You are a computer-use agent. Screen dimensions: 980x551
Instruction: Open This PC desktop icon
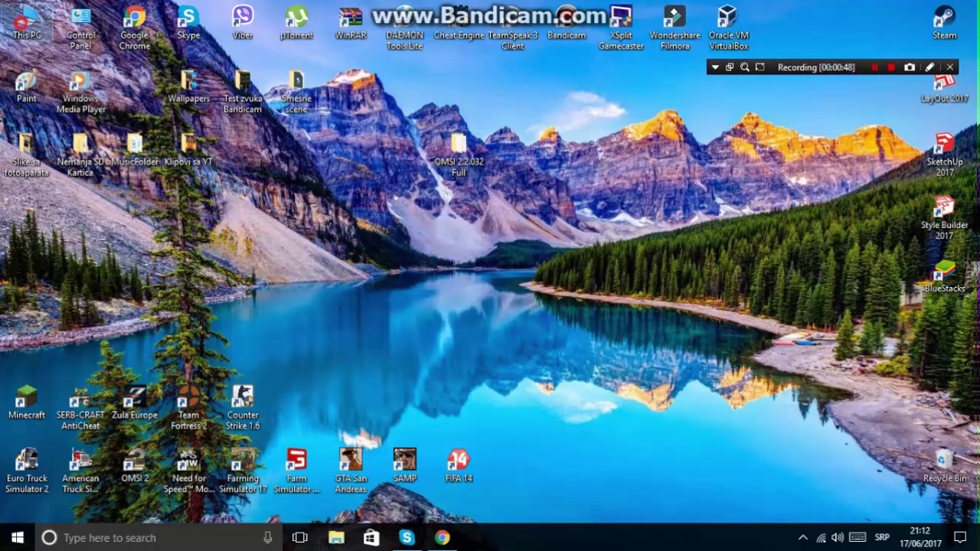coord(27,24)
